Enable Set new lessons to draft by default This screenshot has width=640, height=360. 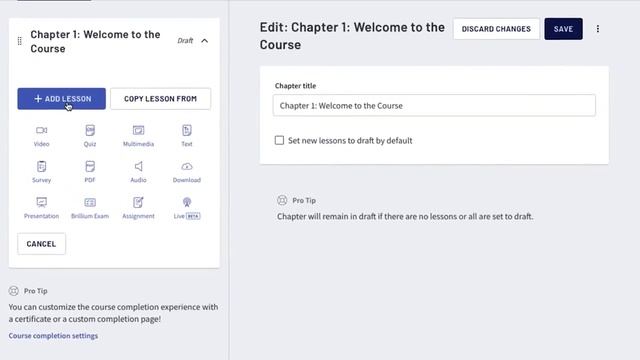pos(279,140)
